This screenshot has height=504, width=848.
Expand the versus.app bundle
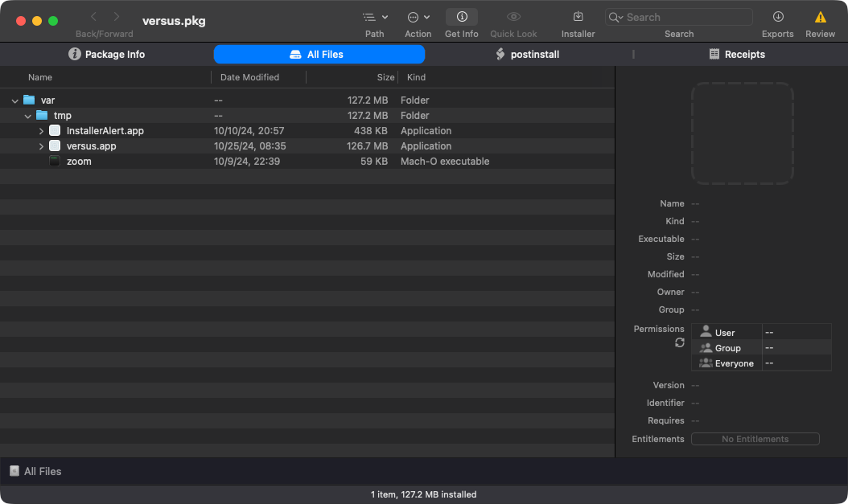click(x=41, y=146)
